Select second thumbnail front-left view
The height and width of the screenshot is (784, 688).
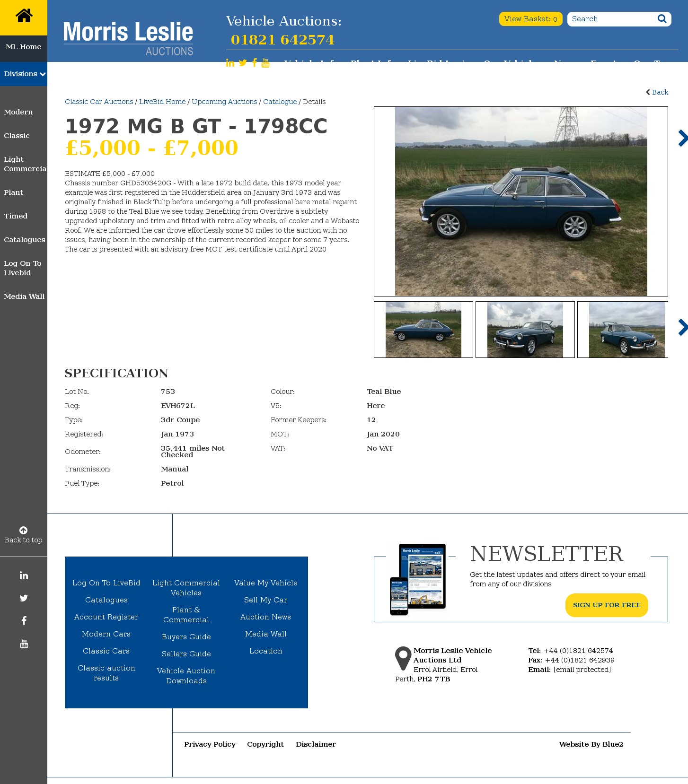[525, 330]
